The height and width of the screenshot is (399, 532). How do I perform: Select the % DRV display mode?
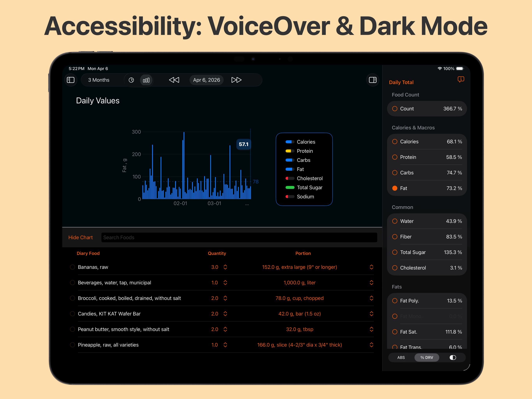427,357
